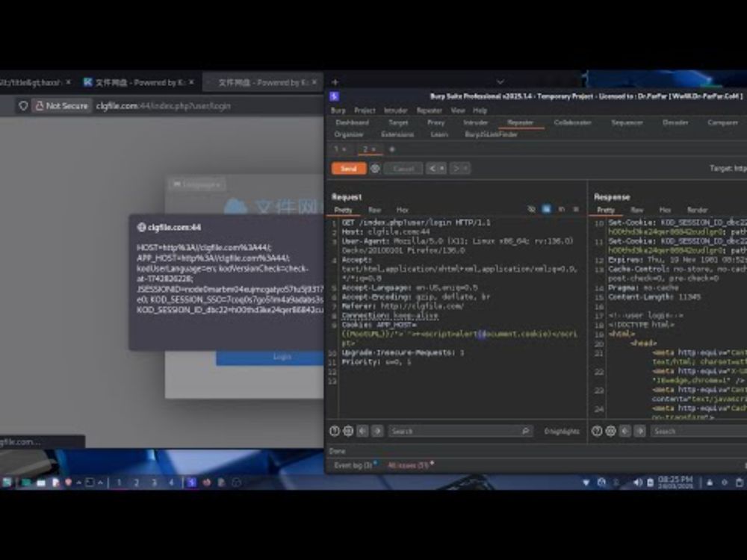Open Request editor hamburger menu icon

pyautogui.click(x=576, y=209)
